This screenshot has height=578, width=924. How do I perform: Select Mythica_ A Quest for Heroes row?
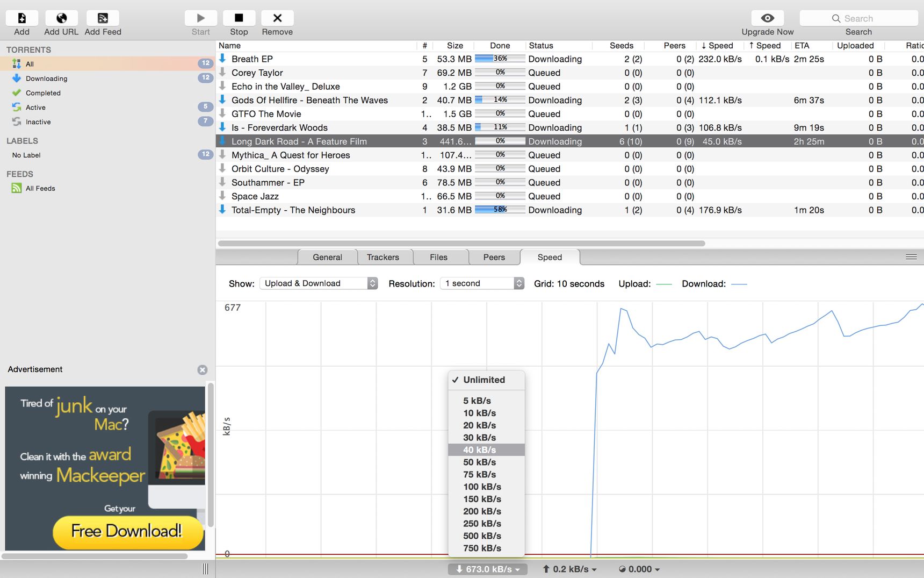tap(569, 155)
